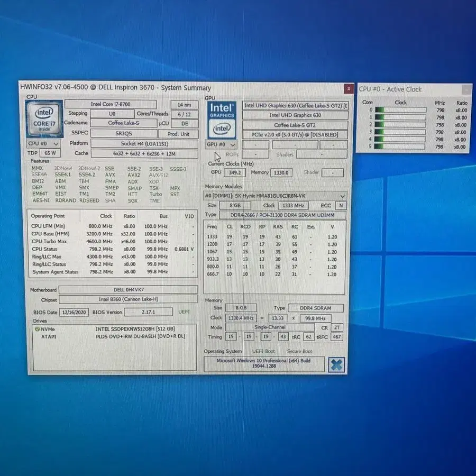Click the Core 3 clock bar
This screenshot has width=476, height=476.
[400, 132]
